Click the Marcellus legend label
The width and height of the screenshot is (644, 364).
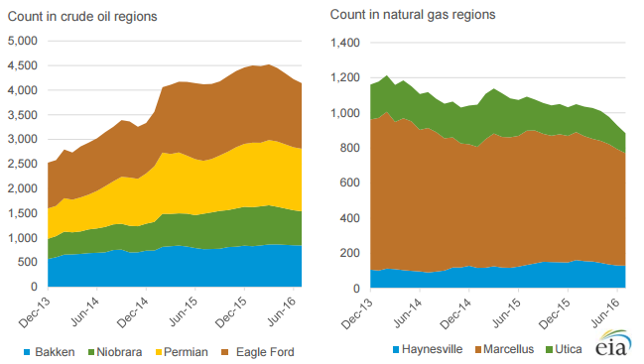(508, 349)
